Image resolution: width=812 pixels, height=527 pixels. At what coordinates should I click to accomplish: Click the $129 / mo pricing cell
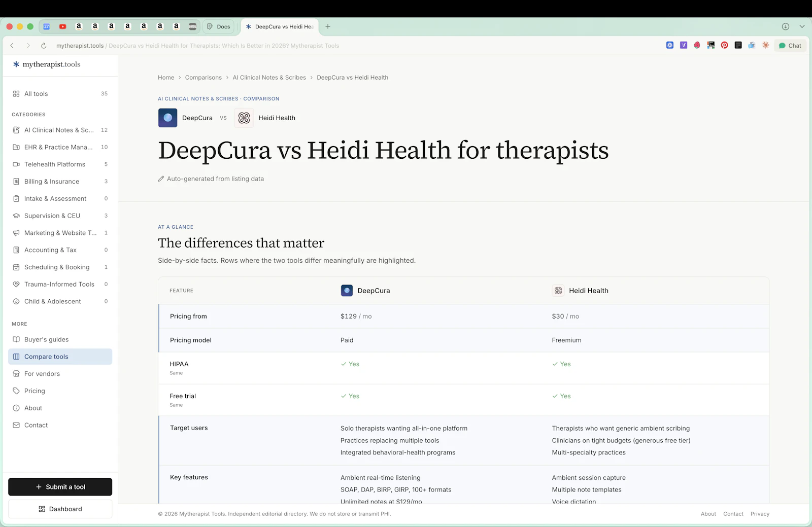click(x=356, y=316)
